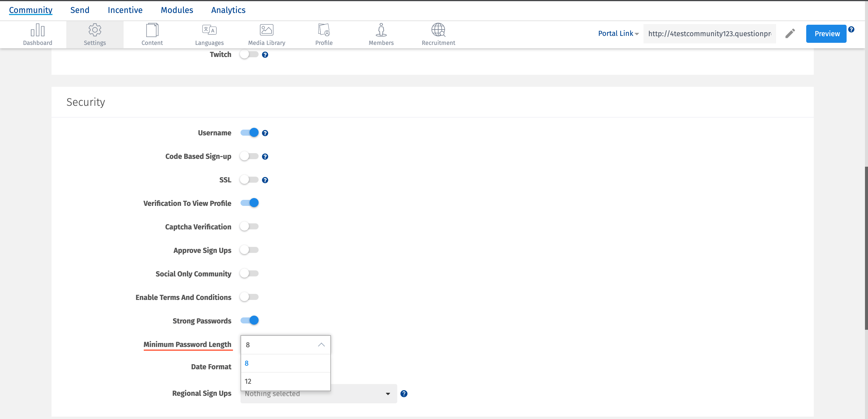Disable the Username toggle
The width and height of the screenshot is (868, 419).
point(249,132)
